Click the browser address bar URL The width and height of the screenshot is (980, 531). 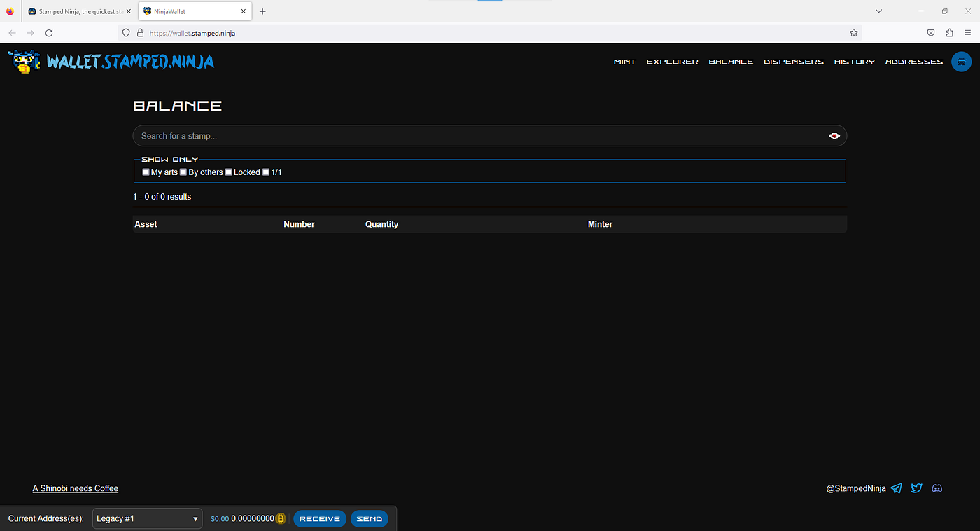click(x=192, y=33)
